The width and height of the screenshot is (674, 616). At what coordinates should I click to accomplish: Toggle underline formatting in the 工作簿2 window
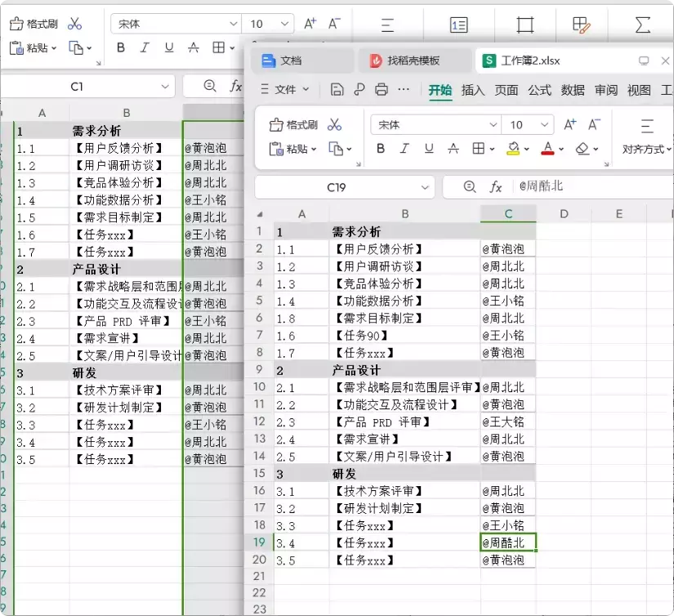point(428,149)
